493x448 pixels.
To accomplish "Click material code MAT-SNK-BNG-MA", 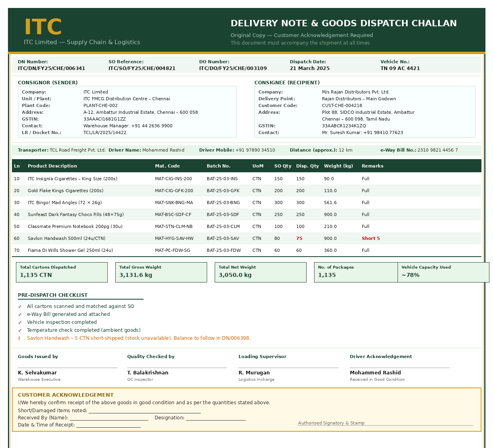I will [x=174, y=203].
